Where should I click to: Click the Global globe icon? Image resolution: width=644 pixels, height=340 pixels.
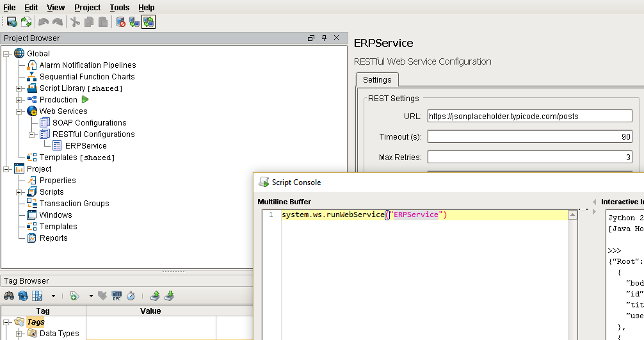pos(19,53)
